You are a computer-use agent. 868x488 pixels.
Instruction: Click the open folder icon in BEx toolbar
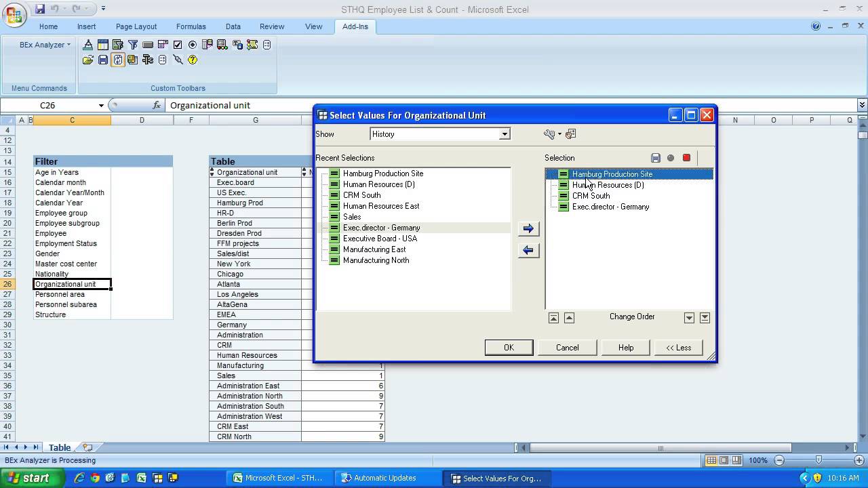coord(88,60)
